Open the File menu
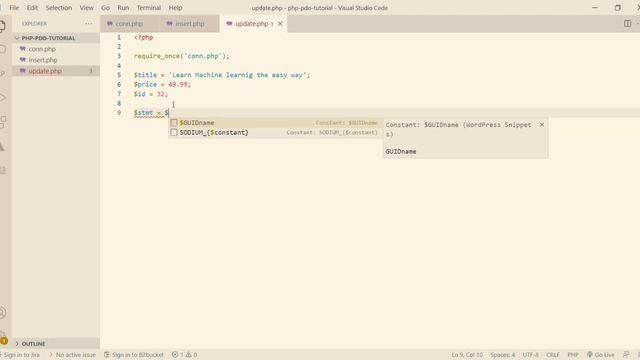This screenshot has width=640, height=360. [x=14, y=8]
